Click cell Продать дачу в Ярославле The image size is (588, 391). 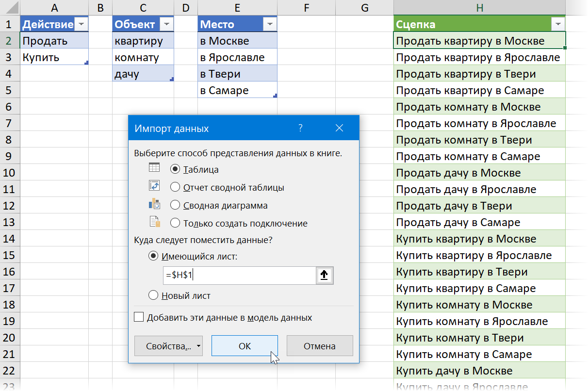coord(479,189)
